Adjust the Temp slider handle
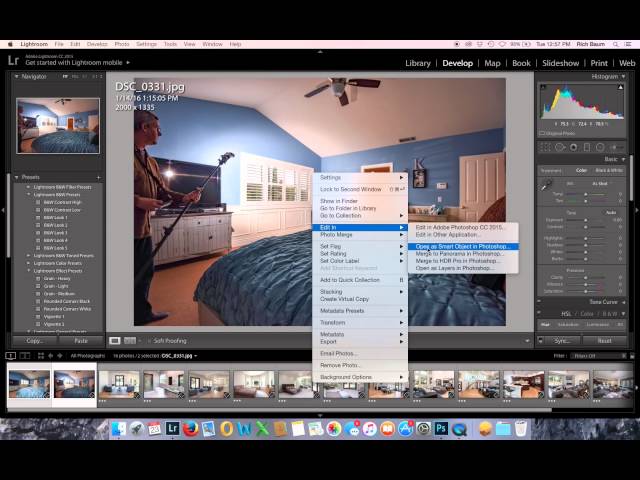Viewport: 640px width, 480px height. (585, 194)
